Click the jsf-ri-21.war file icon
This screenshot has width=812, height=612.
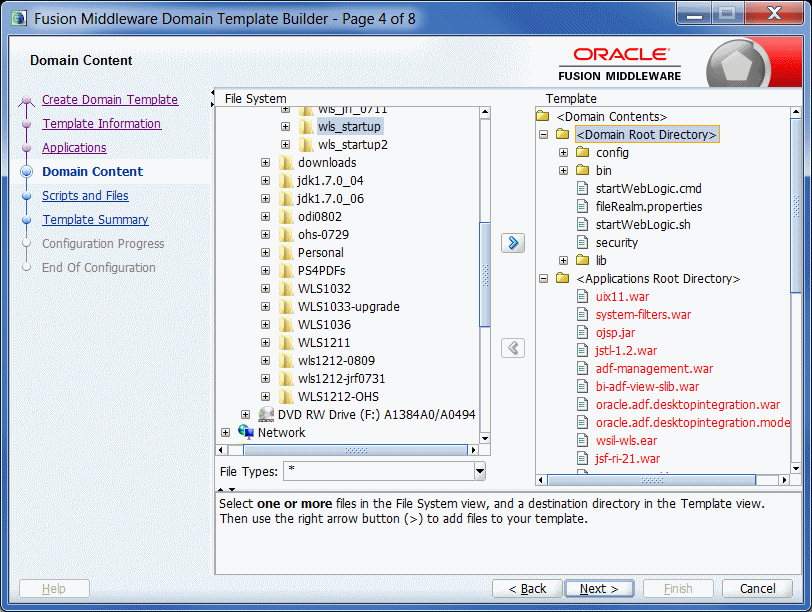click(583, 458)
